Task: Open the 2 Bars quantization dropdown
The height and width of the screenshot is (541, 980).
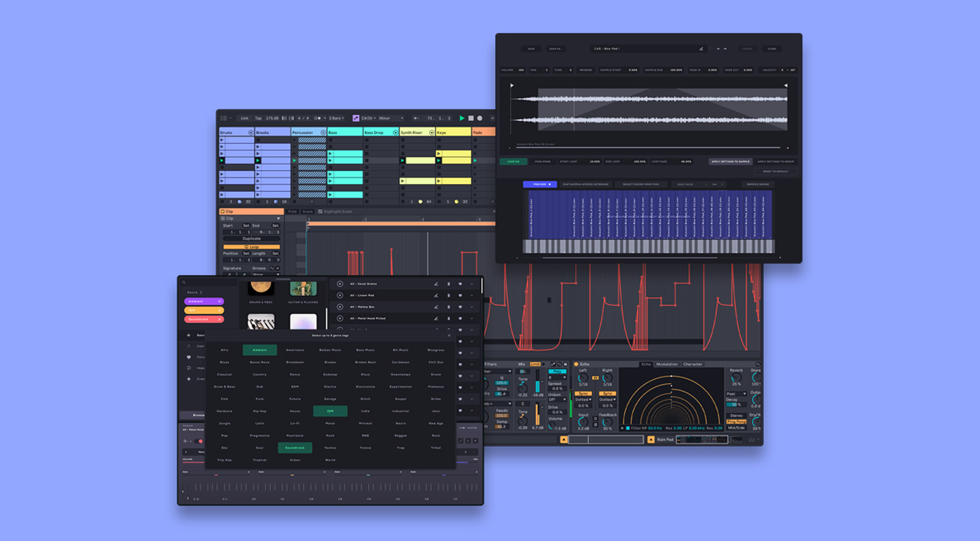Action: tap(337, 118)
